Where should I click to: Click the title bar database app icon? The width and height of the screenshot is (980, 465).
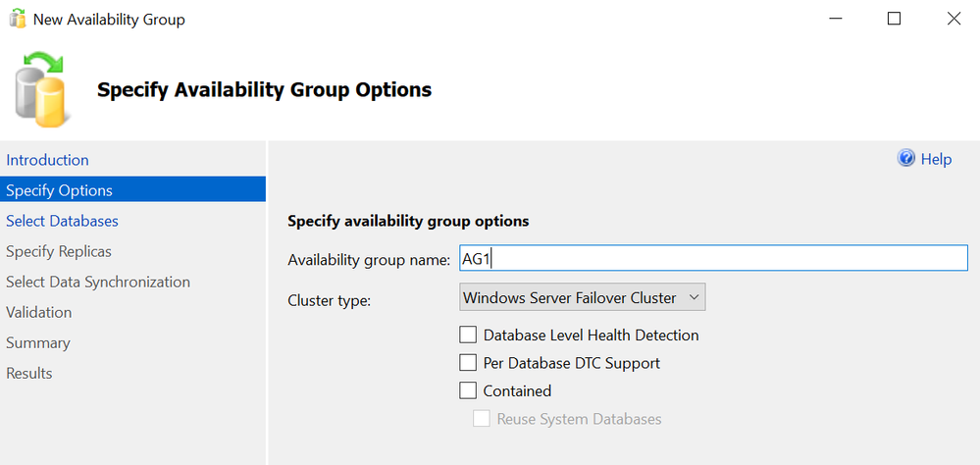click(x=18, y=20)
